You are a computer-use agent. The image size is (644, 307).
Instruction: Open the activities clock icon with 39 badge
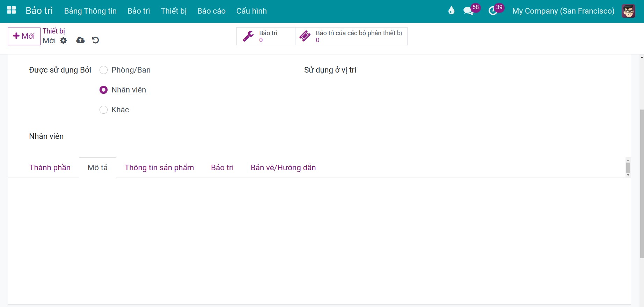click(x=493, y=11)
